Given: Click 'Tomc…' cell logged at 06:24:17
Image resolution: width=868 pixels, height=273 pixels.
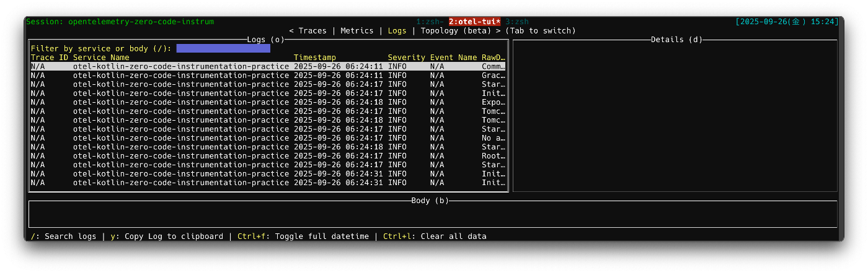Looking at the screenshot, I should click(494, 111).
